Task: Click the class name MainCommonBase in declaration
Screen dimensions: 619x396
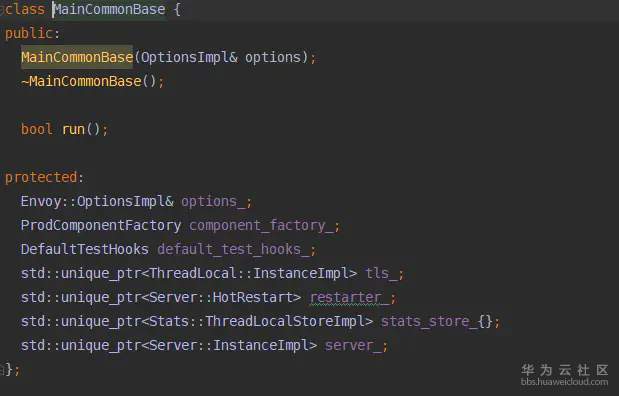Action: click(x=109, y=9)
